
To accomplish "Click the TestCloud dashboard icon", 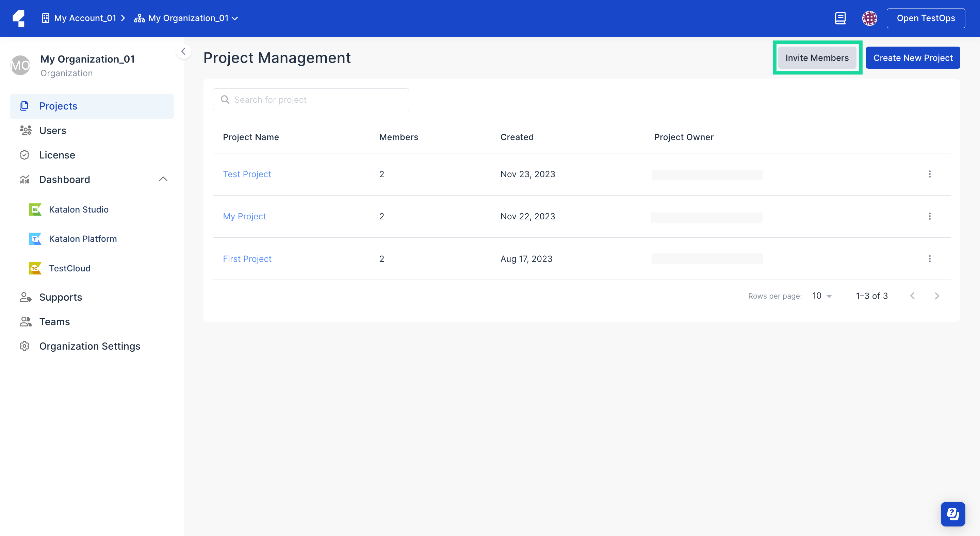I will click(35, 267).
